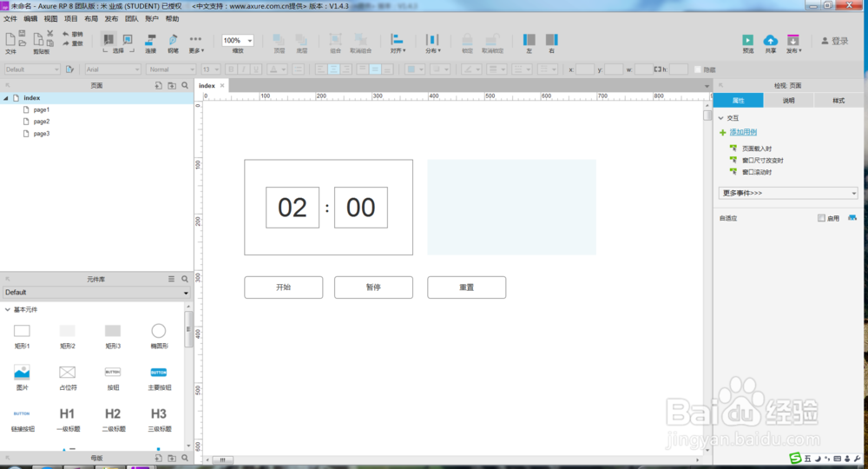Open the 发布 menu in menu bar
The image size is (868, 469).
(111, 19)
